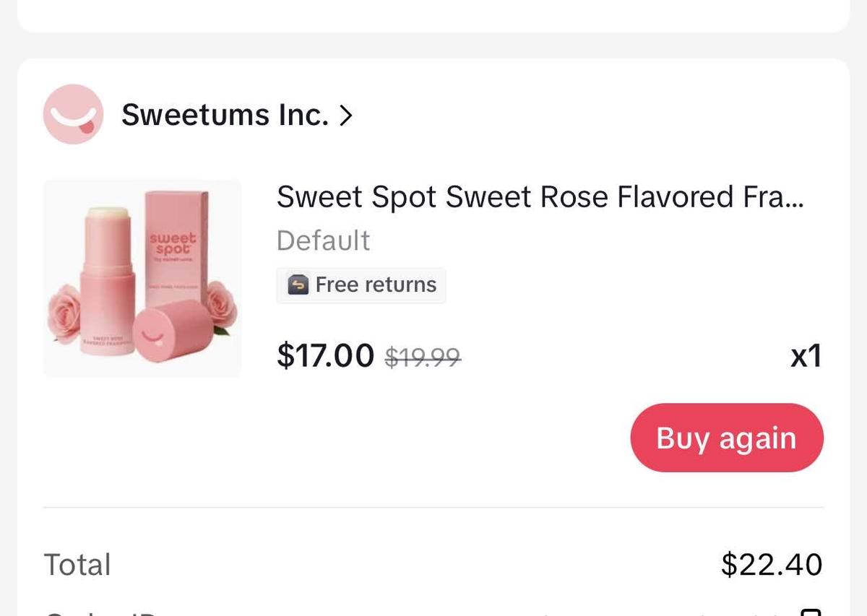
Task: Open the Sweet Spot product thumbnail image
Action: tap(142, 278)
